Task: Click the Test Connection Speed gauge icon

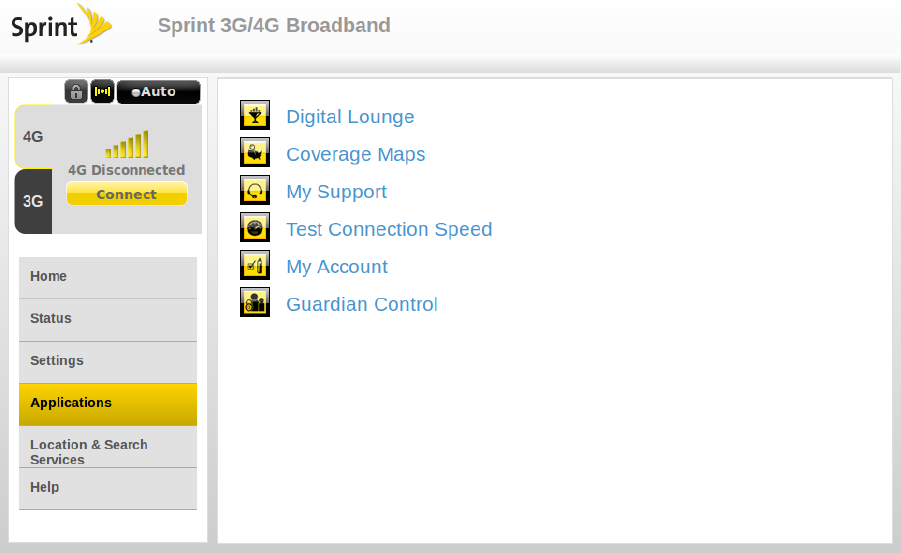Action: pyautogui.click(x=255, y=227)
